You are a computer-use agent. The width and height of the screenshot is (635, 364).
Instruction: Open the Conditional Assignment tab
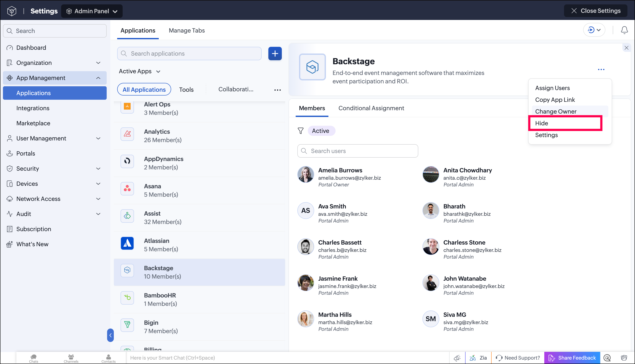(371, 108)
